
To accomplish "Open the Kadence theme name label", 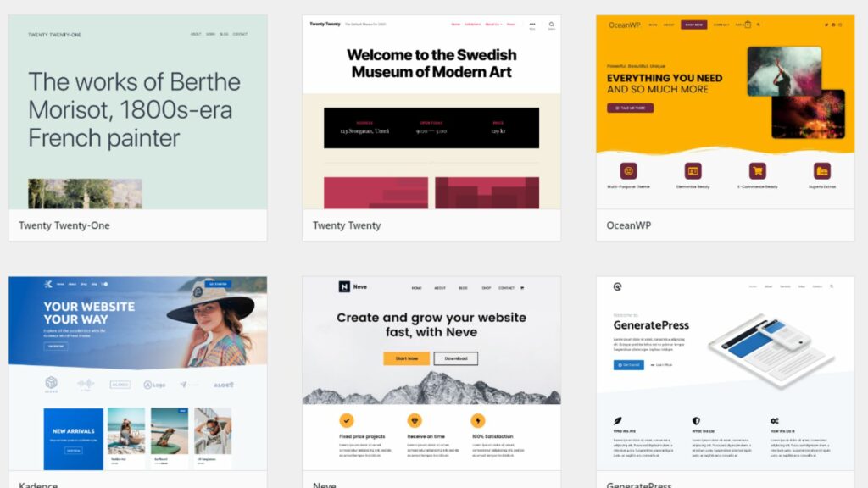I will (38, 485).
